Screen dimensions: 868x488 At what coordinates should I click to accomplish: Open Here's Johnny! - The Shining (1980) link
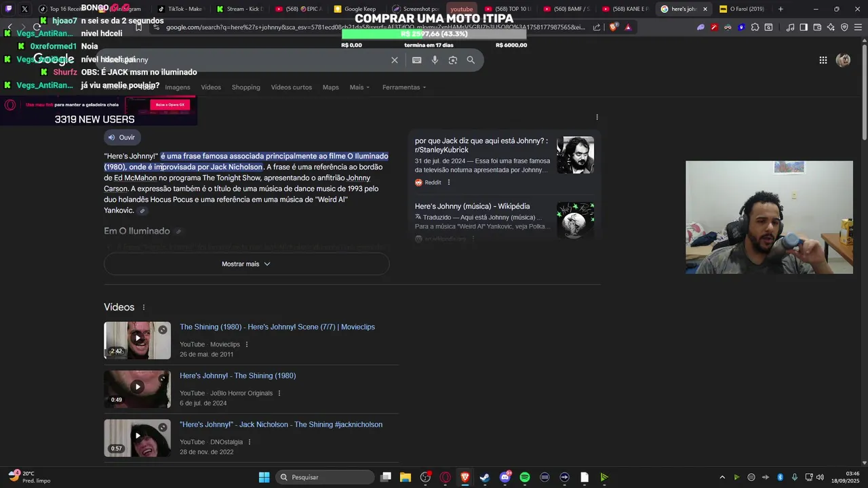[x=237, y=375]
